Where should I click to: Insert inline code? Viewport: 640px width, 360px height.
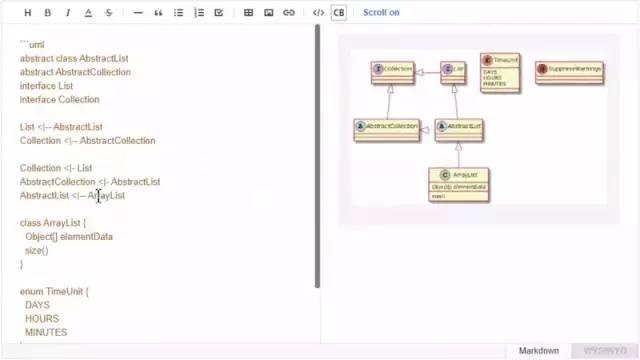pyautogui.click(x=318, y=13)
